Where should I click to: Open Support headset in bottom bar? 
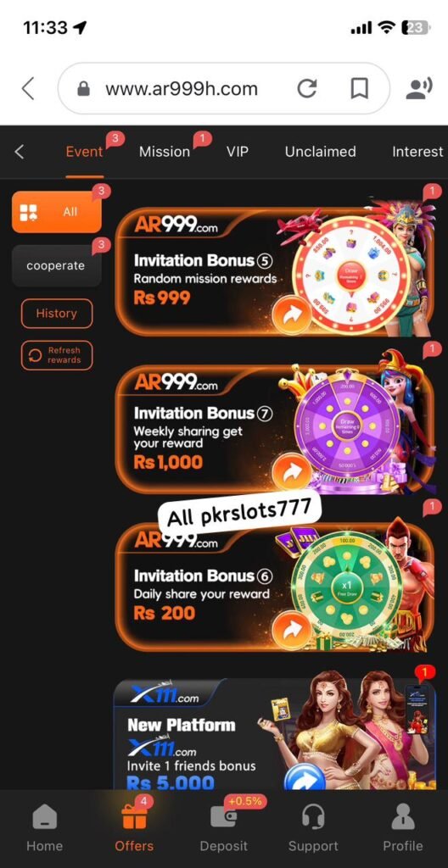[x=313, y=829]
